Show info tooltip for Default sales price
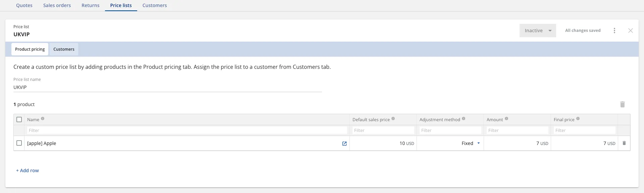 click(393, 118)
